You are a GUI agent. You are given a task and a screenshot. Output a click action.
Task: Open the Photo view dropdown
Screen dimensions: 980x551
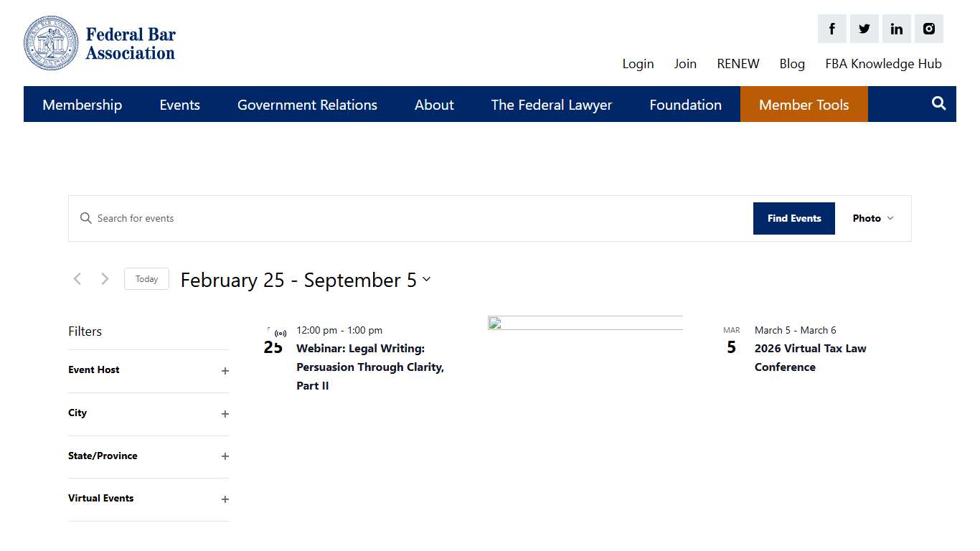(872, 218)
